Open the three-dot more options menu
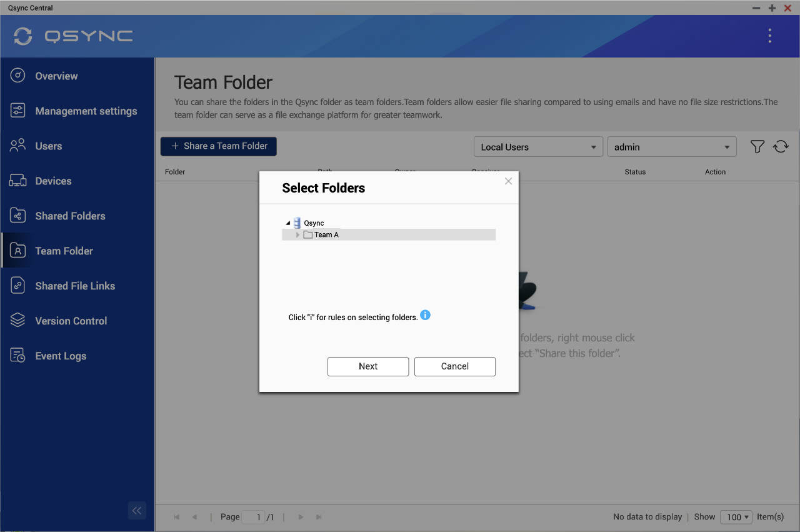 click(x=769, y=36)
